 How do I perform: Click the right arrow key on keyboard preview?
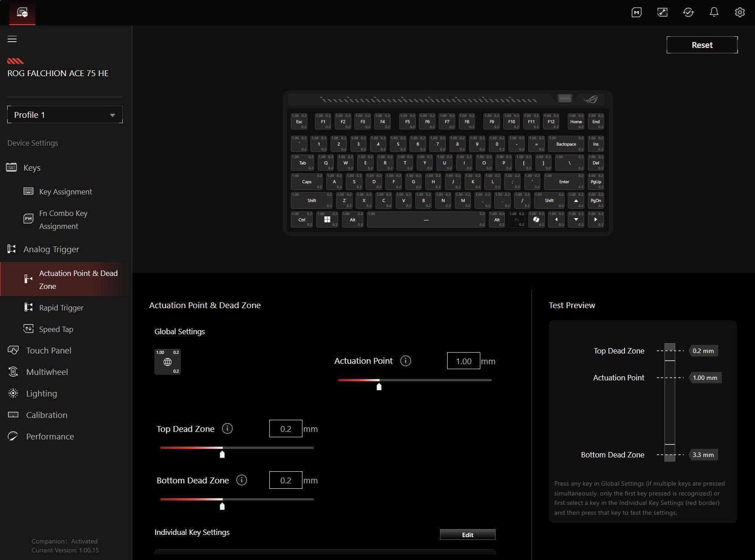pyautogui.click(x=595, y=220)
